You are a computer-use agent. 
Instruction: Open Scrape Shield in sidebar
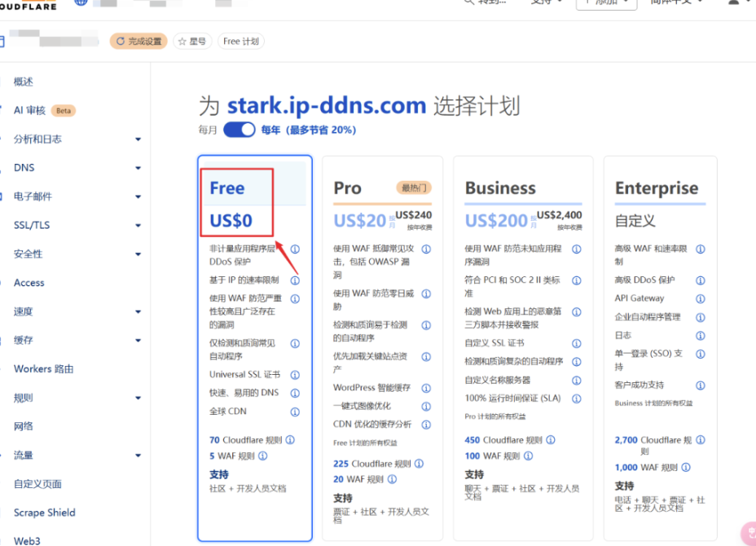[44, 513]
